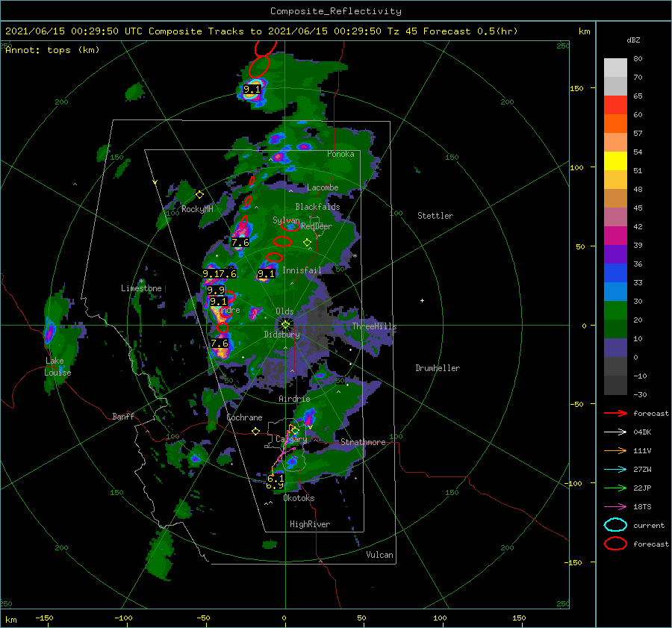
Task: Click the 7.6 storm top label below Sylvan
Action: point(240,243)
